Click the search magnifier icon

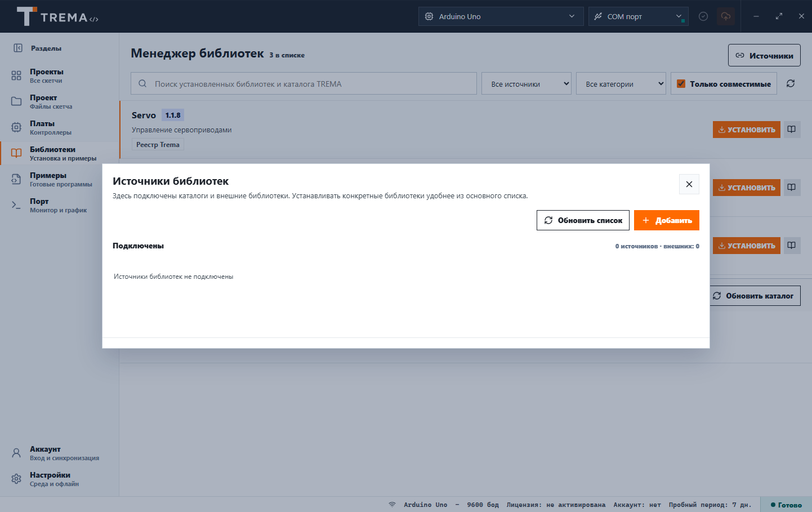[142, 83]
